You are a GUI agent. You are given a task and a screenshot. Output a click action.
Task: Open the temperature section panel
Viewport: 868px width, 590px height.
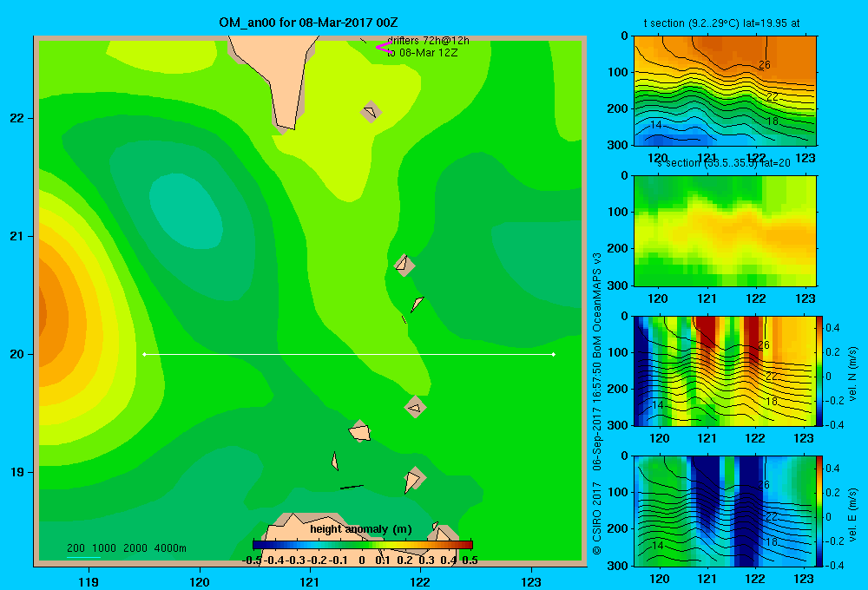coord(725,90)
